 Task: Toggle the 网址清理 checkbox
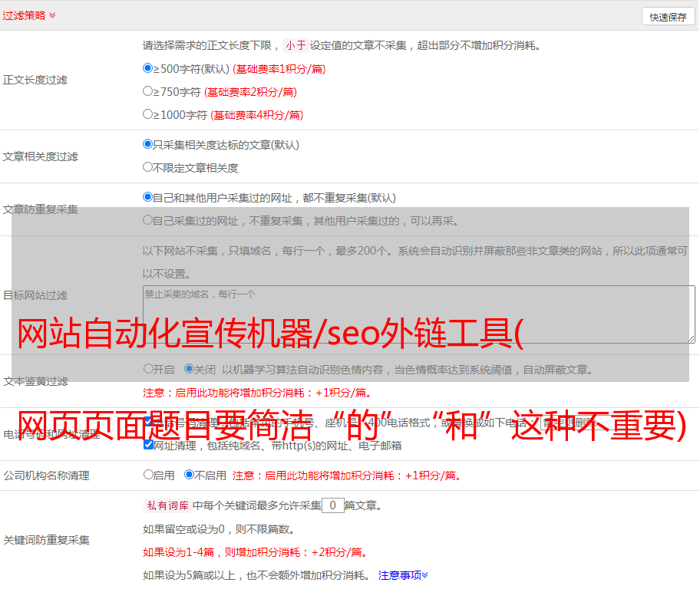click(148, 445)
